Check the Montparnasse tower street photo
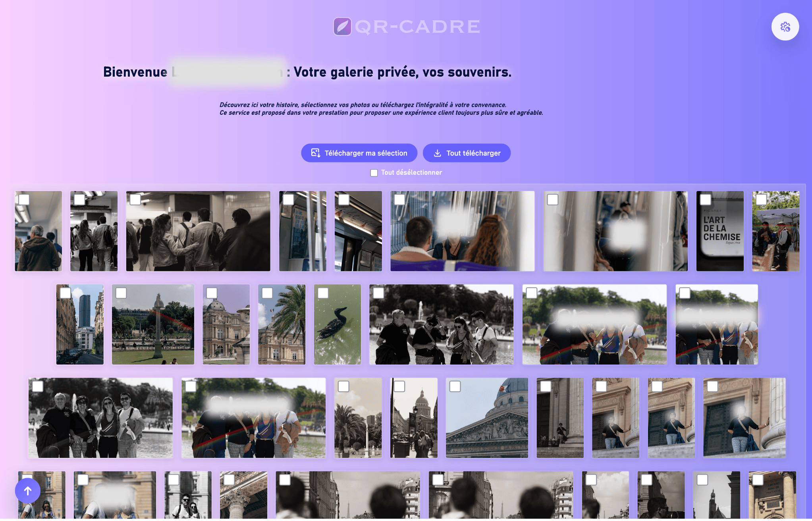Screen dimensions: 812x521 click(x=66, y=293)
